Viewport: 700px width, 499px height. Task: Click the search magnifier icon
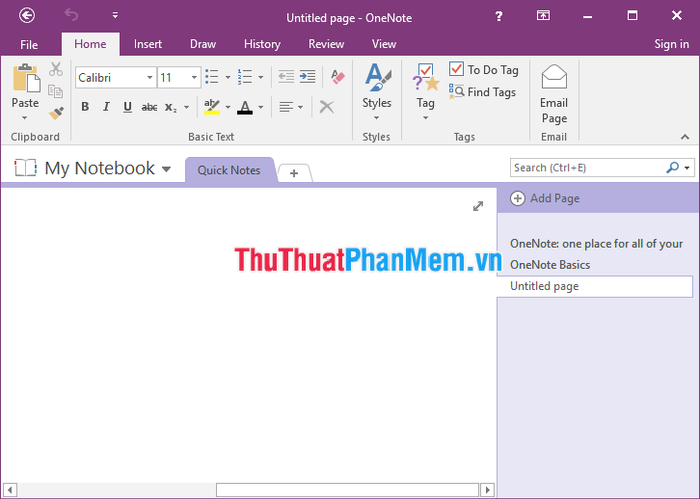tap(672, 167)
